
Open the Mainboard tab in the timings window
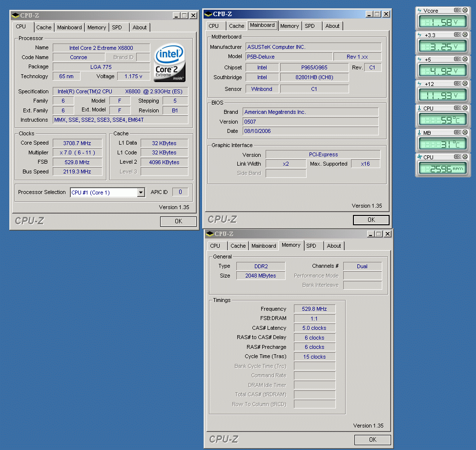264,246
